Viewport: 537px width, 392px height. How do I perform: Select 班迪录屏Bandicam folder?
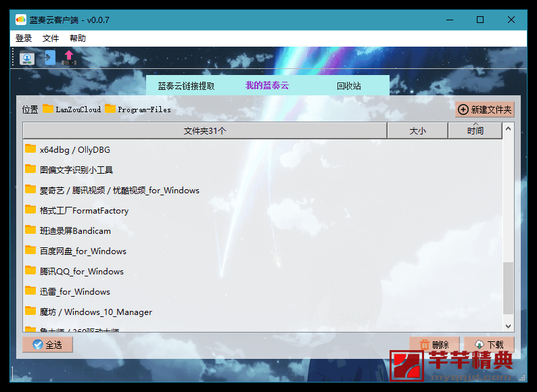[262, 230]
